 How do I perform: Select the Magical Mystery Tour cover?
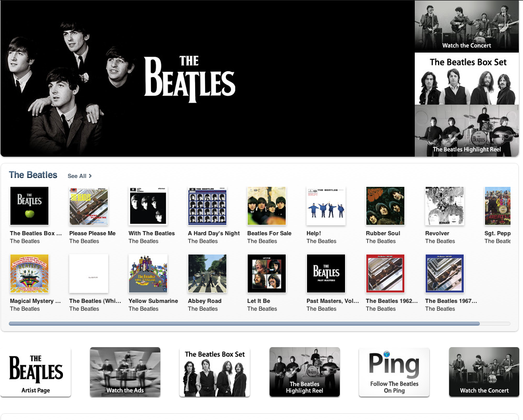29,274
